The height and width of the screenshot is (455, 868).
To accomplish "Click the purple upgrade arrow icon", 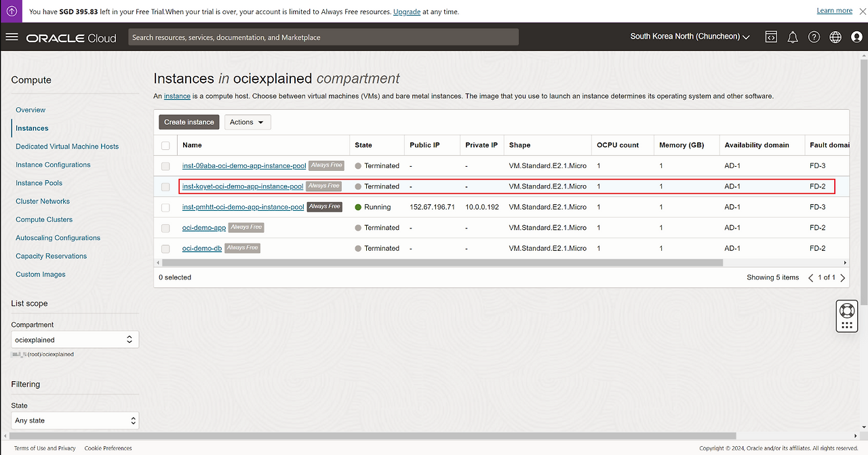I will tap(12, 12).
